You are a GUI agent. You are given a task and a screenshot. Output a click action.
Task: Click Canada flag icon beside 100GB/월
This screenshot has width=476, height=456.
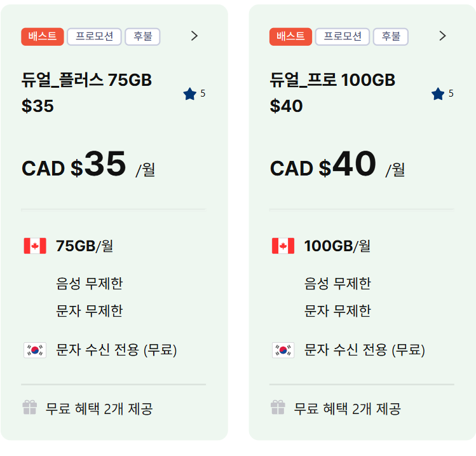tap(283, 245)
